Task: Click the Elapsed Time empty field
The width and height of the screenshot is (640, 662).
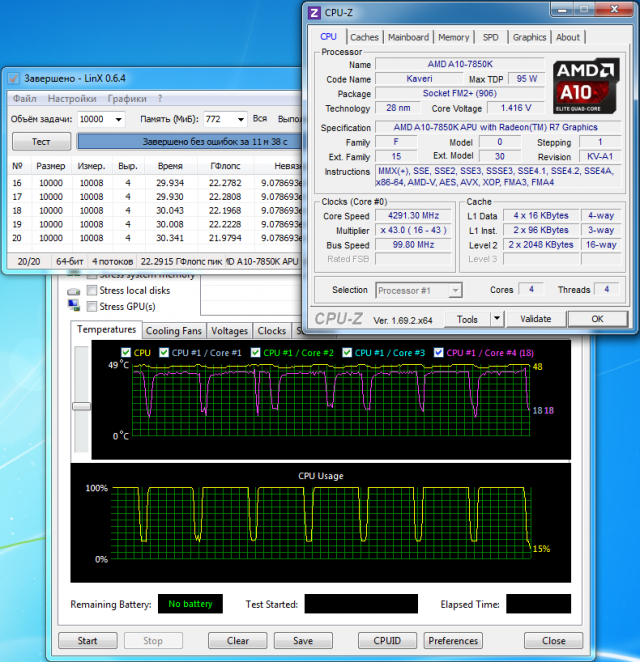Action: (x=539, y=604)
